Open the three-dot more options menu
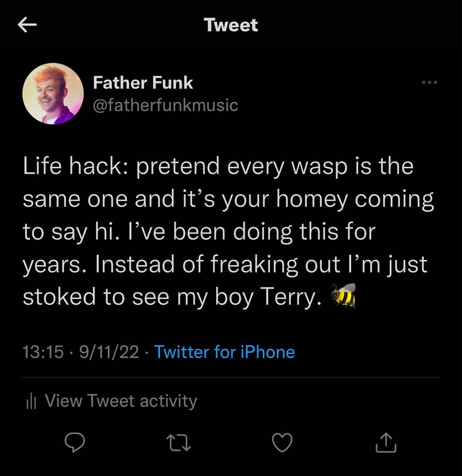 pos(429,83)
